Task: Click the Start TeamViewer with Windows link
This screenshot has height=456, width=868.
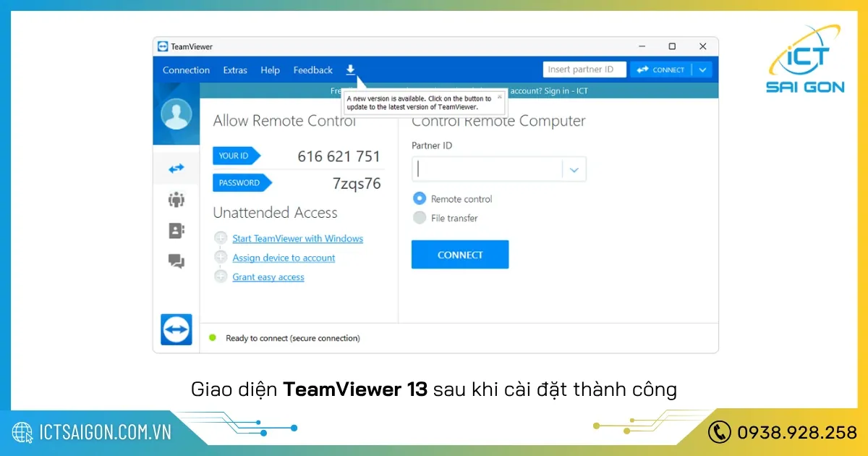Action: coord(297,238)
